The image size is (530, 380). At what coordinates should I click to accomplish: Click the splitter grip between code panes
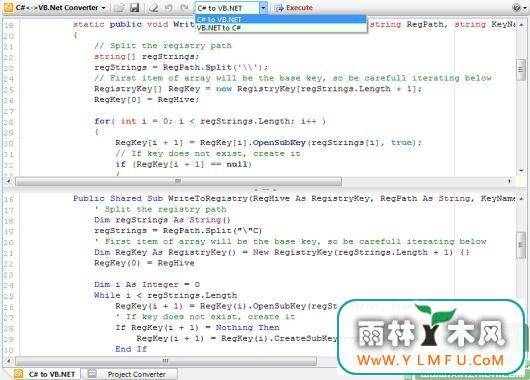coord(265,190)
